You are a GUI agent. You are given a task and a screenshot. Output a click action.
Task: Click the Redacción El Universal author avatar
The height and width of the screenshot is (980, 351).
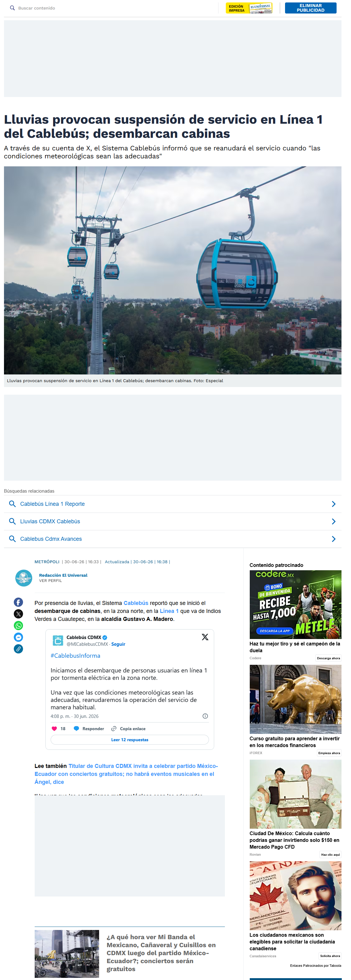24,578
